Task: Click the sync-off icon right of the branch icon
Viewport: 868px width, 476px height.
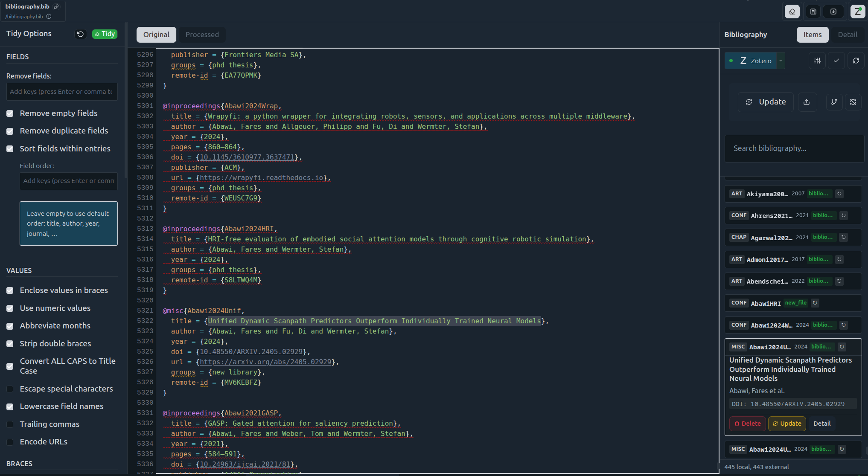Action: click(x=853, y=102)
